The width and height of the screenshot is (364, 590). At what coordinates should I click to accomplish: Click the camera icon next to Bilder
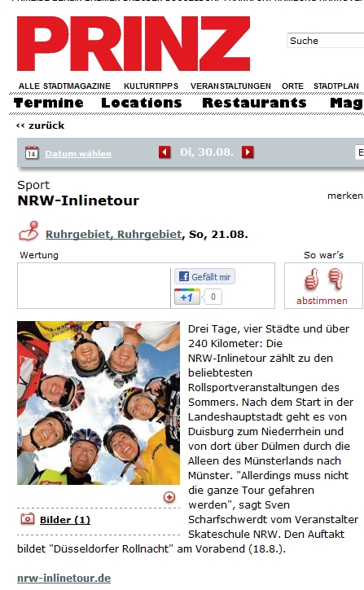[x=28, y=519]
